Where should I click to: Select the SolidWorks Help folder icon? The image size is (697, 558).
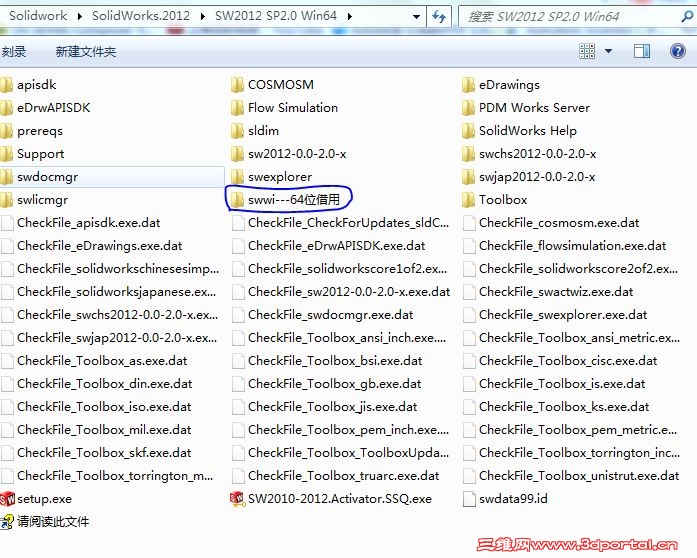pyautogui.click(x=468, y=131)
